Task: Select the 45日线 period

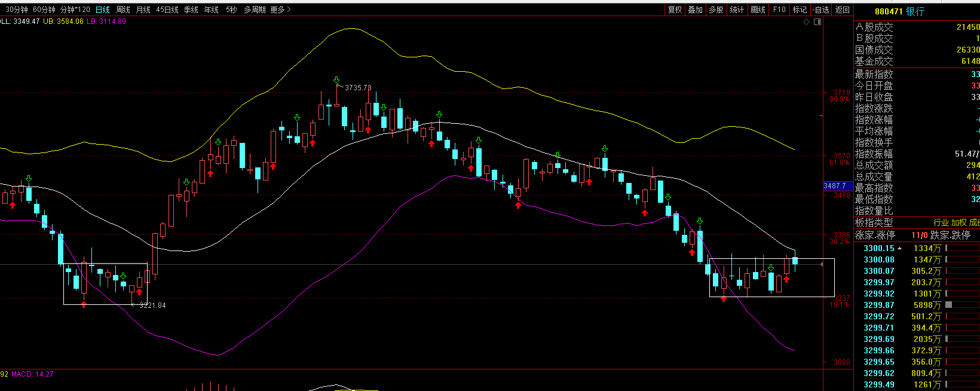Action: pyautogui.click(x=167, y=10)
